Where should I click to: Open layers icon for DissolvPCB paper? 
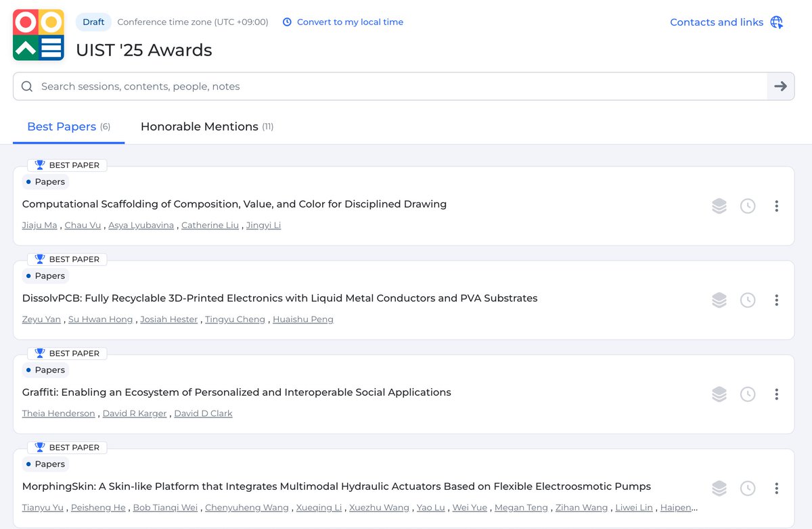pyautogui.click(x=719, y=300)
